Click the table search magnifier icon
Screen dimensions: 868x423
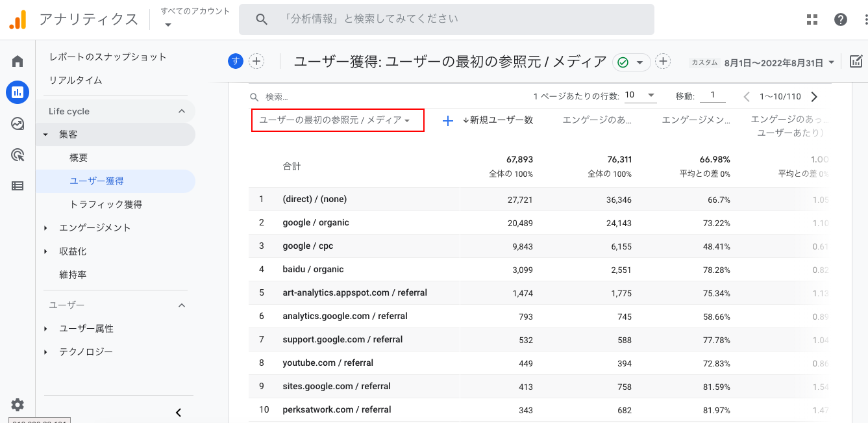254,97
